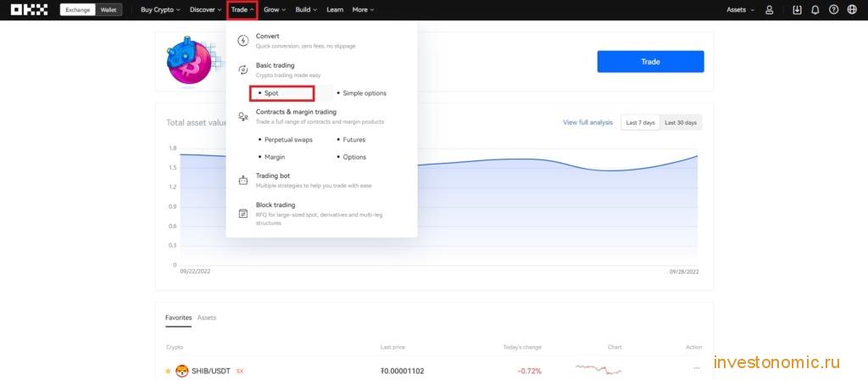Click the -0.72% change value
The image size is (868, 380).
point(529,371)
